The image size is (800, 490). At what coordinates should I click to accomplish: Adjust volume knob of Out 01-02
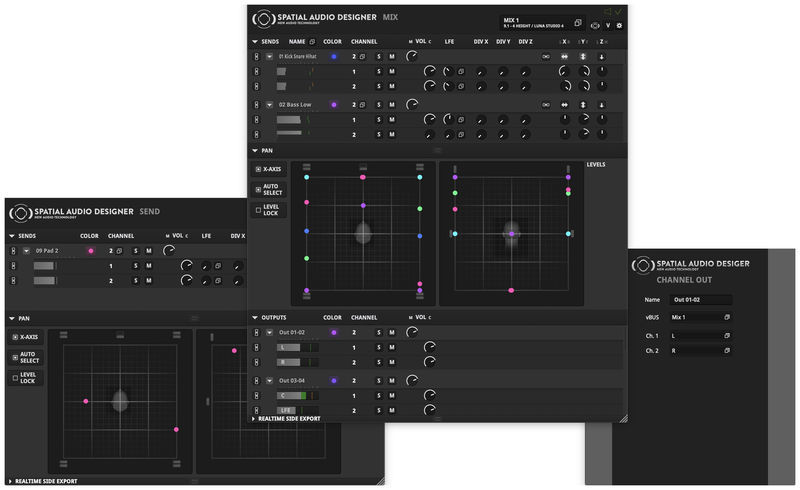coord(412,332)
